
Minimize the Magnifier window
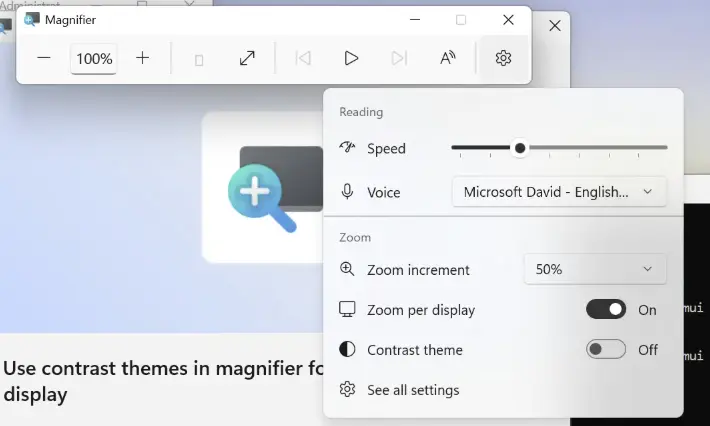click(415, 20)
